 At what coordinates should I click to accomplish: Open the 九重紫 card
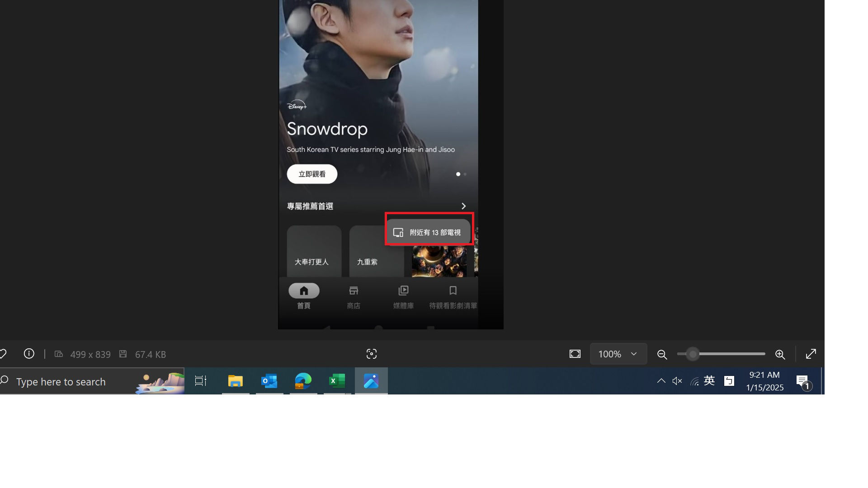coord(376,251)
